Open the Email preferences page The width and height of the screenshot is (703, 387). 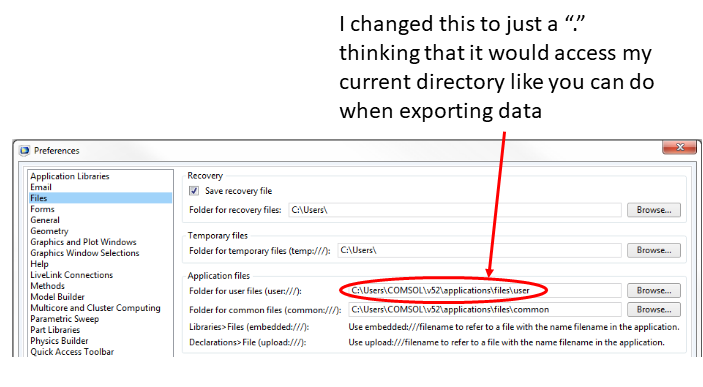pyautogui.click(x=41, y=187)
